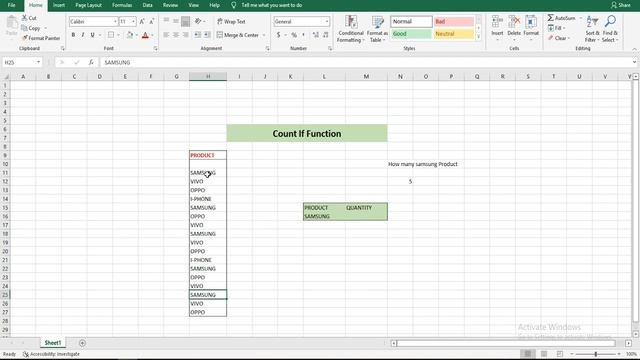
Task: Toggle Center alignment
Action: pyautogui.click(x=176, y=35)
